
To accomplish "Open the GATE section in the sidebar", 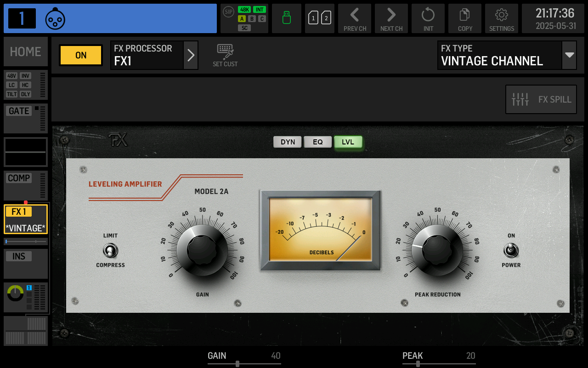I will coord(26,118).
